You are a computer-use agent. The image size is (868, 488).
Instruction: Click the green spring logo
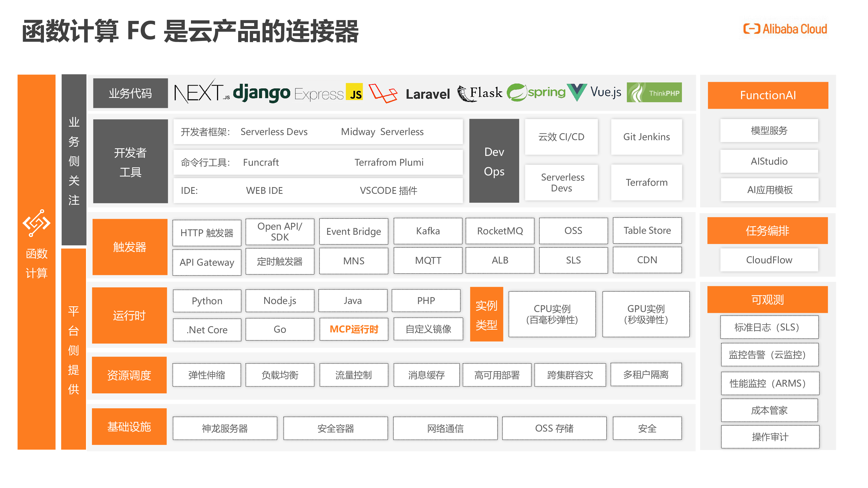[536, 92]
